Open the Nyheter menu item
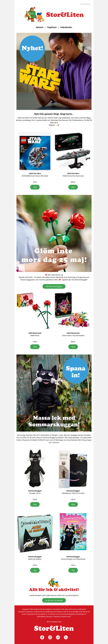 (x=40, y=27)
